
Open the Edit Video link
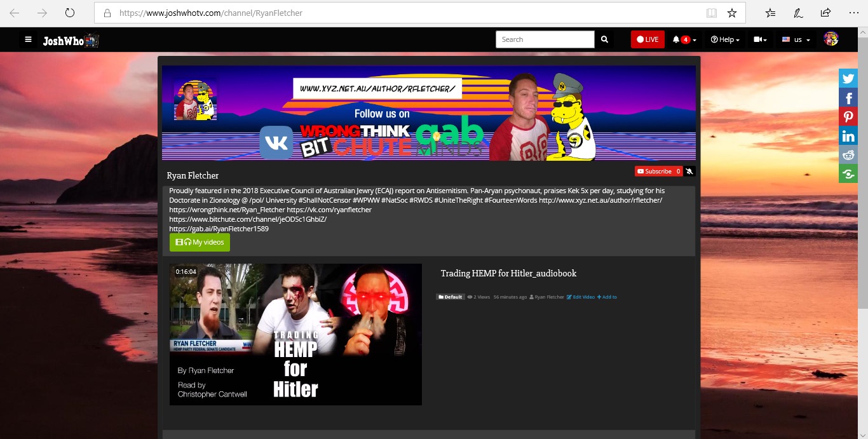click(x=581, y=297)
